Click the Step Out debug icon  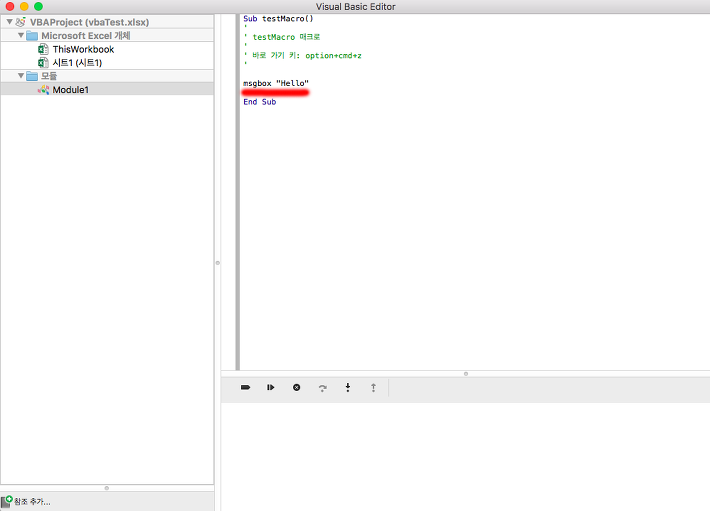tap(374, 387)
